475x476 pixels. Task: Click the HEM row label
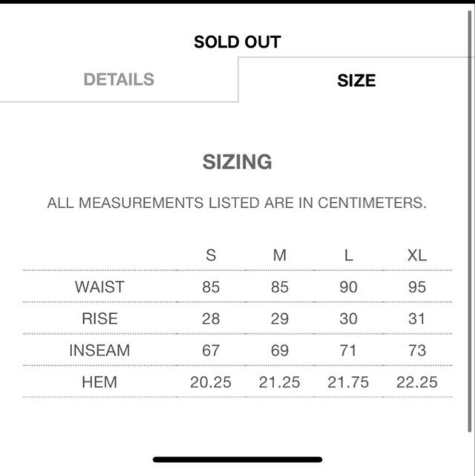click(x=100, y=382)
